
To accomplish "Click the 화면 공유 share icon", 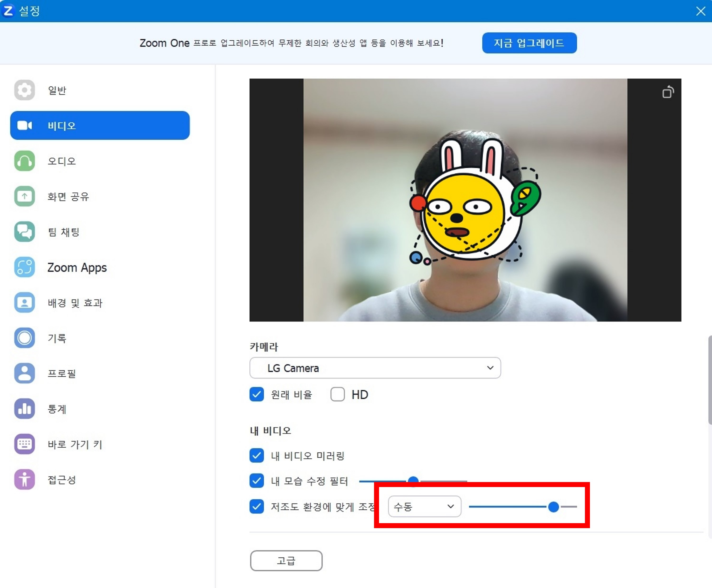I will [24, 196].
